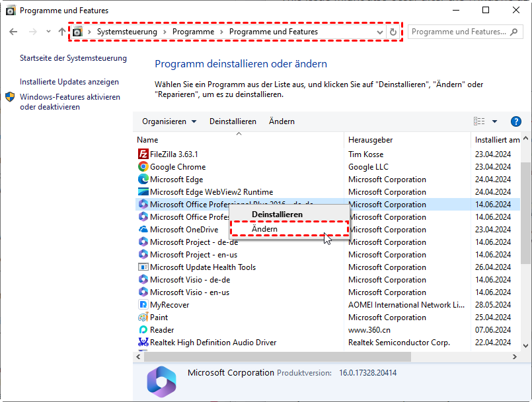Go forward with the right arrow
Image resolution: width=532 pixels, height=402 pixels.
coord(32,32)
